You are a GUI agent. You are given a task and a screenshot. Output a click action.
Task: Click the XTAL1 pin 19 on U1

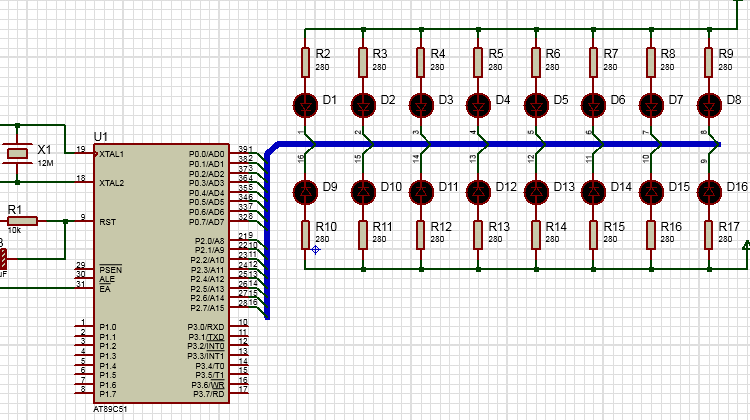pyautogui.click(x=85, y=154)
